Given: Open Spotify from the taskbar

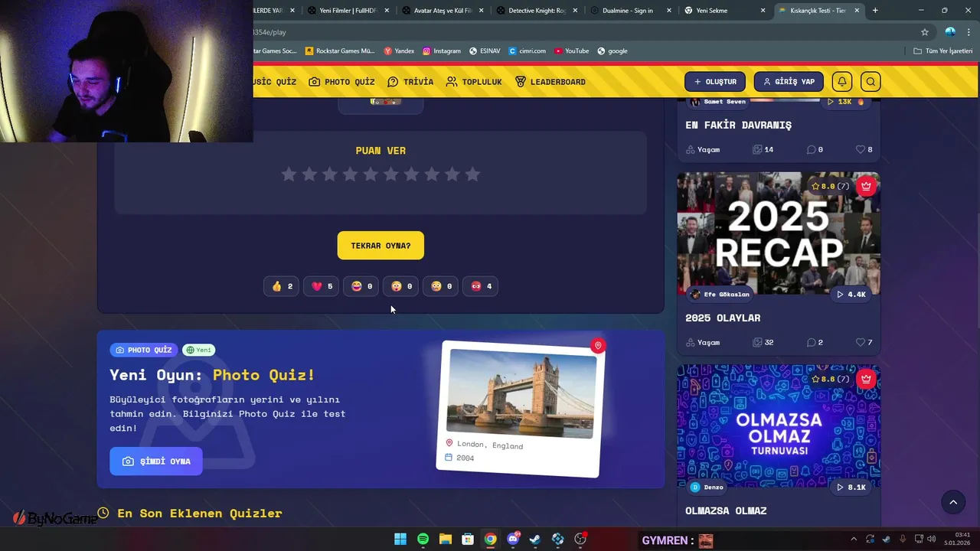Looking at the screenshot, I should click(x=423, y=540).
